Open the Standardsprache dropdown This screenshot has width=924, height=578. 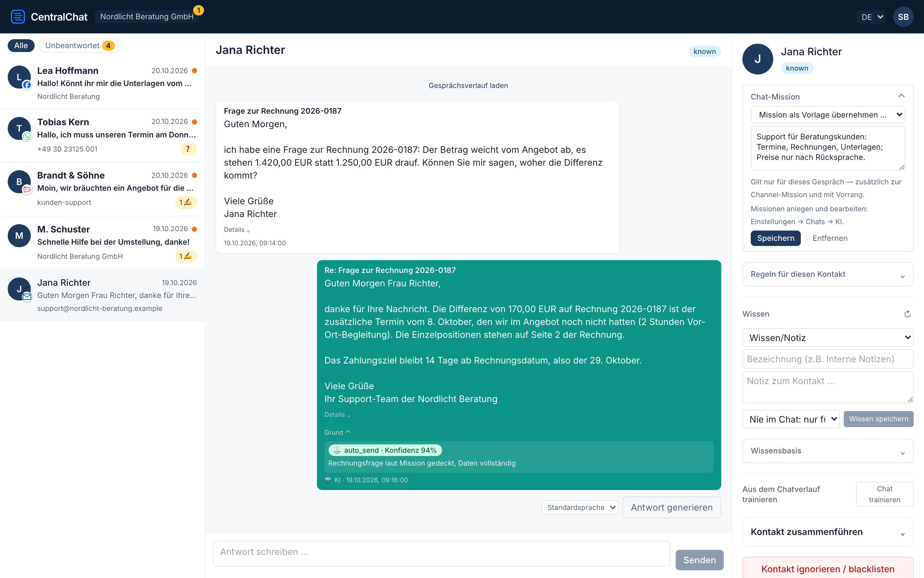tap(580, 508)
